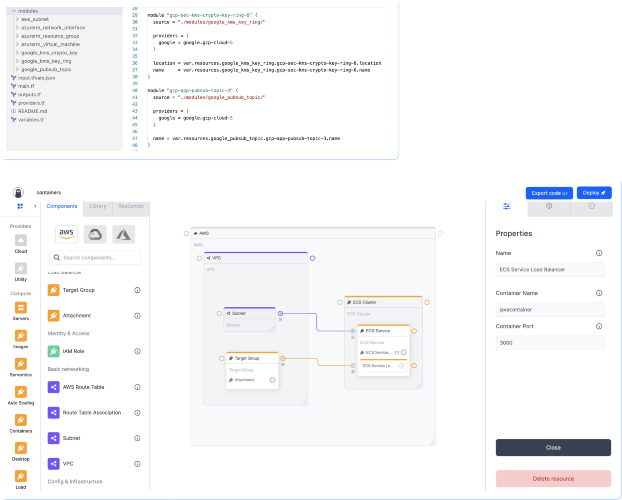
Task: Expand the aws_subnet folder
Action: (17, 19)
